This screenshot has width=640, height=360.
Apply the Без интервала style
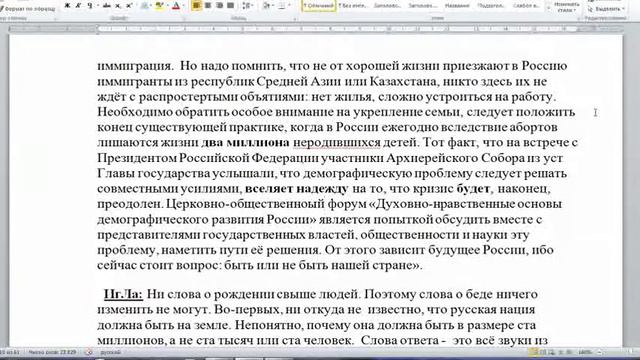coord(353,5)
